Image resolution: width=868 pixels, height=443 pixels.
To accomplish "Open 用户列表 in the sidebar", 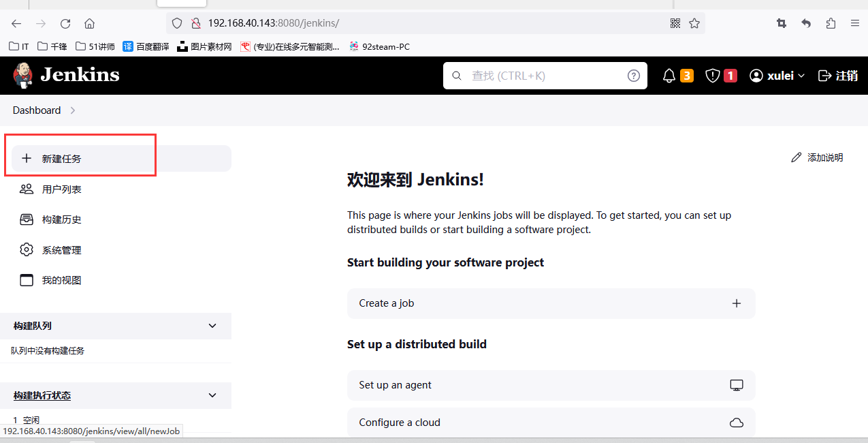I will pyautogui.click(x=122, y=189).
